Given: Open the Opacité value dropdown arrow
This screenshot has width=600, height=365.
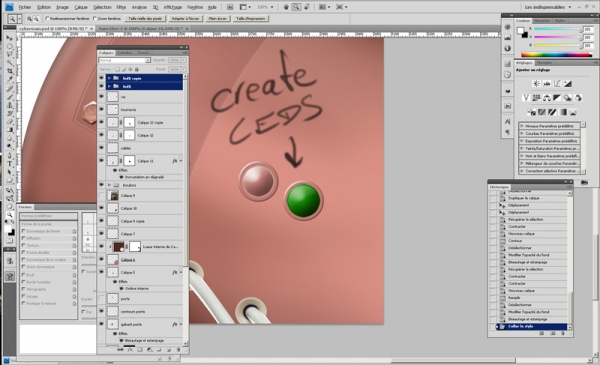Looking at the screenshot, I should click(184, 60).
